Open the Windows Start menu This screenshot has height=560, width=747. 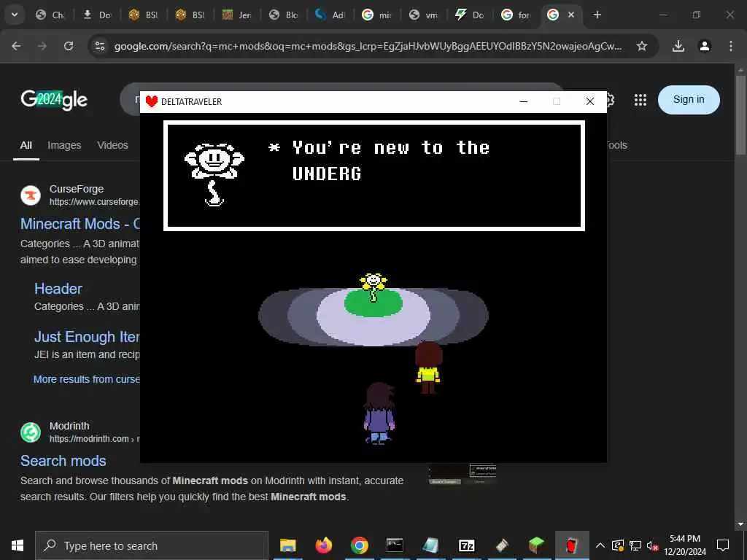(x=18, y=545)
